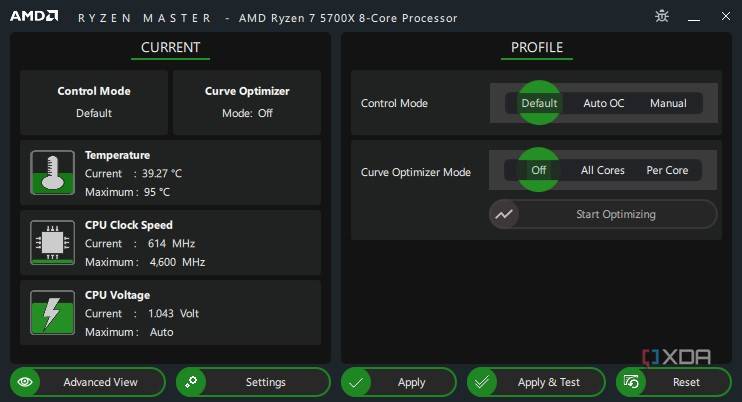
Task: Open the CURRENT tab heading
Action: pyautogui.click(x=170, y=48)
